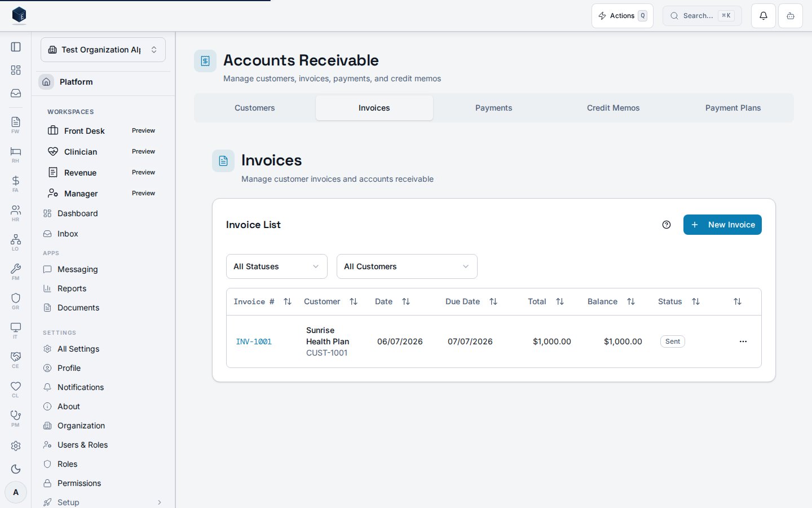Open the Test Organization switcher
812x508 pixels.
click(103, 50)
